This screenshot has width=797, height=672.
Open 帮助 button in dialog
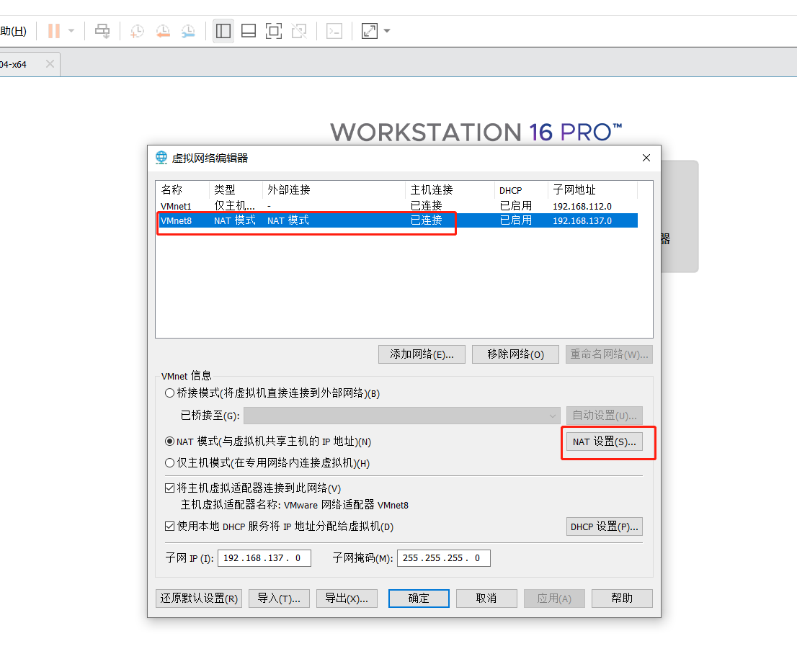[622, 599]
